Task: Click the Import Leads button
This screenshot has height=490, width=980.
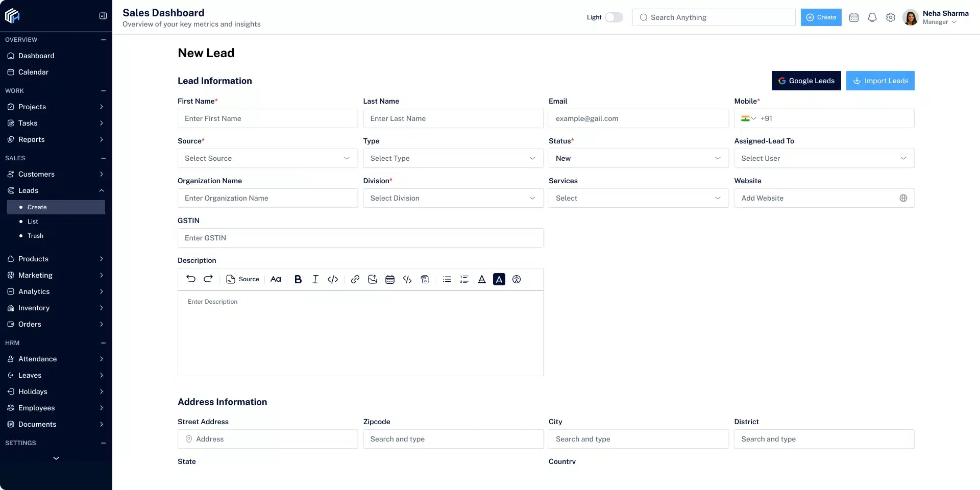Action: [880, 81]
